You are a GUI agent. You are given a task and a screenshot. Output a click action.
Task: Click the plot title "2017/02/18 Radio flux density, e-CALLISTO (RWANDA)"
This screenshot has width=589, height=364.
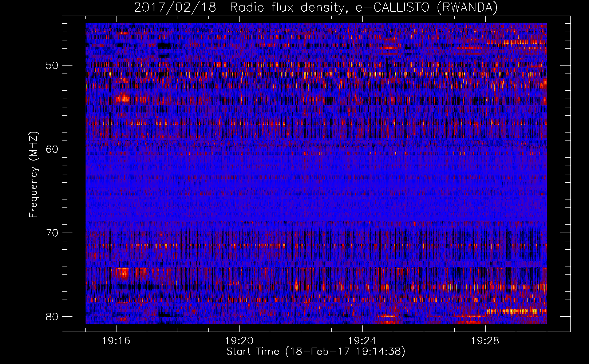[x=316, y=7]
